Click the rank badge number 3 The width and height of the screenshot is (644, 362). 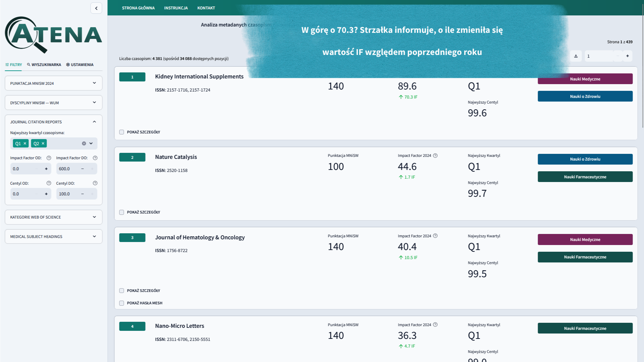click(x=132, y=238)
